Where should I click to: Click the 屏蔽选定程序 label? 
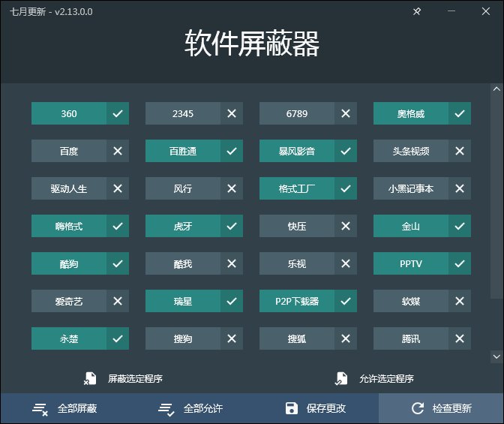pyautogui.click(x=135, y=379)
